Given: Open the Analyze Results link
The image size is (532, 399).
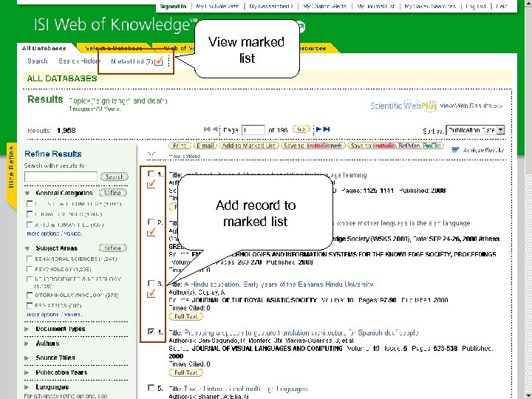Looking at the screenshot, I should pos(483,150).
